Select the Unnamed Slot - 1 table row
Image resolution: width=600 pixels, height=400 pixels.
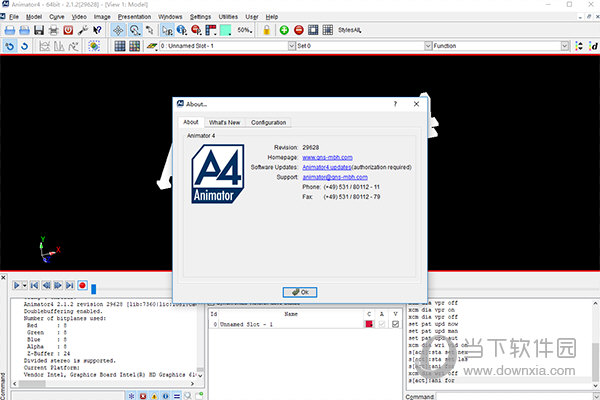pyautogui.click(x=305, y=324)
